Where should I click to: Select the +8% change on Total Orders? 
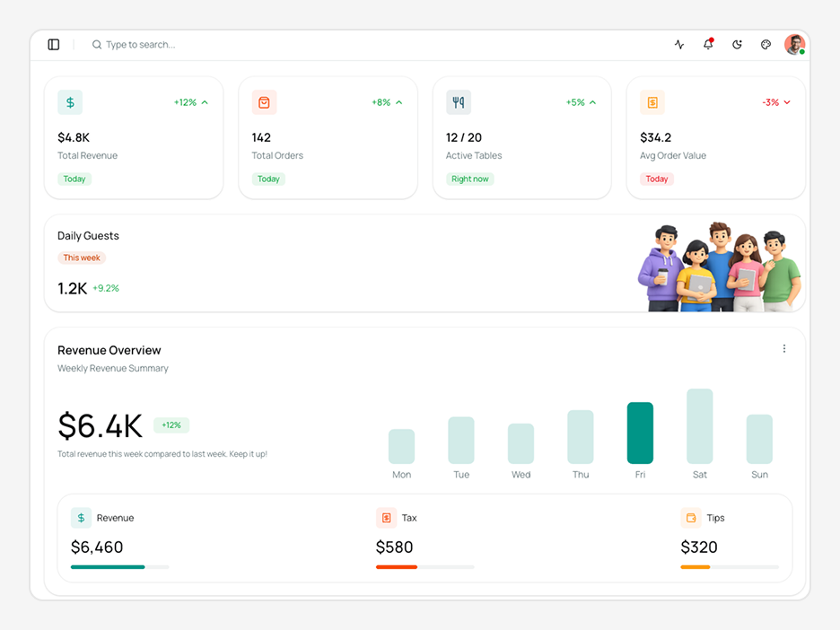pos(381,102)
